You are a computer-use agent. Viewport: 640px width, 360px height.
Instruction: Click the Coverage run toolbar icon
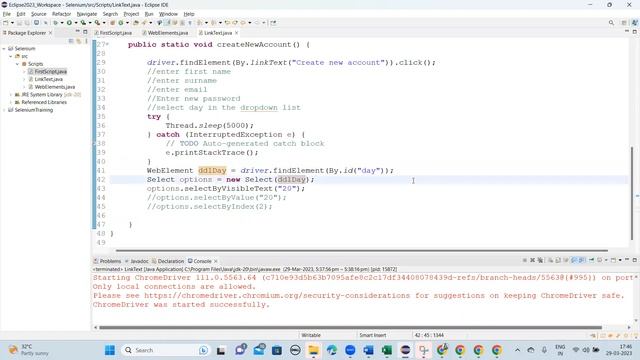pyautogui.click(x=83, y=23)
